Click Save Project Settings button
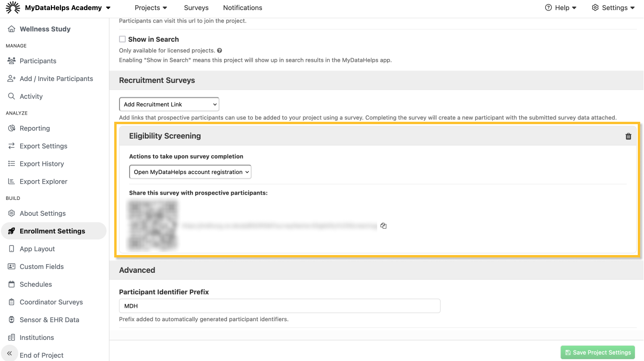Image resolution: width=644 pixels, height=361 pixels. (597, 352)
